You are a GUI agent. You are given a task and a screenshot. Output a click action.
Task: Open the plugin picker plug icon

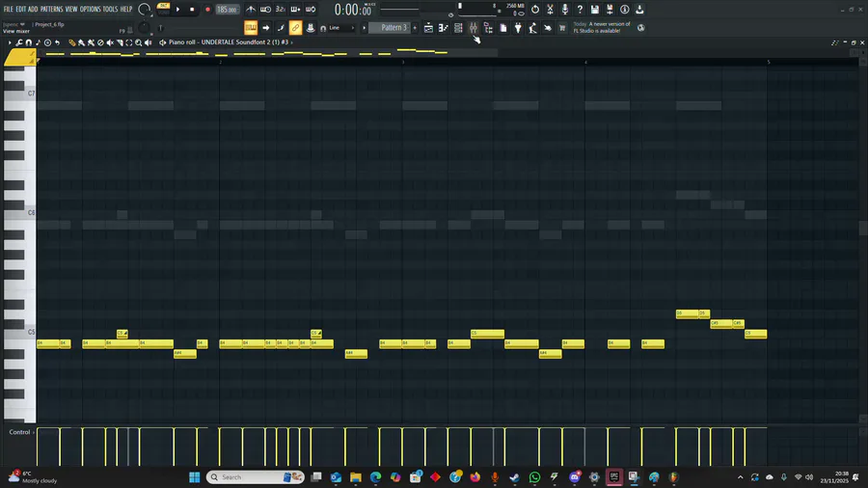tap(518, 28)
